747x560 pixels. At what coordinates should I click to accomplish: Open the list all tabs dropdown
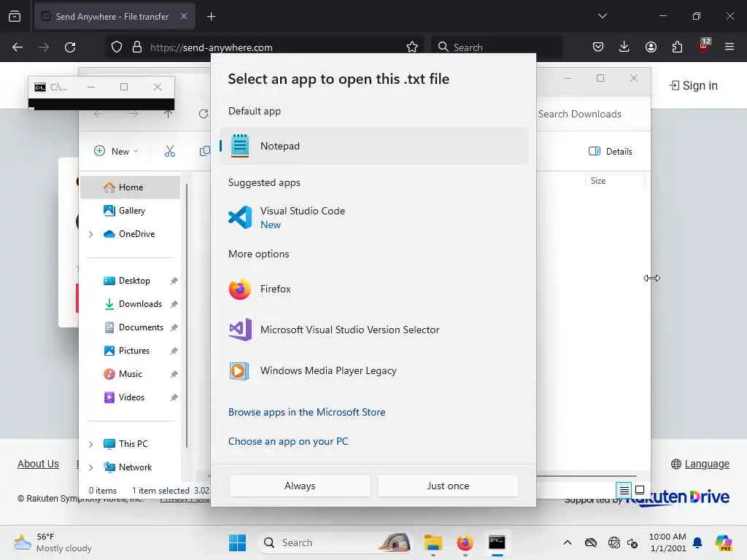(602, 16)
